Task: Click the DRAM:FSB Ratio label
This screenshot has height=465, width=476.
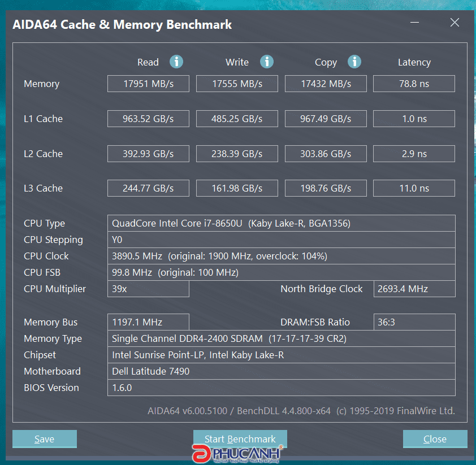Action: (x=315, y=322)
